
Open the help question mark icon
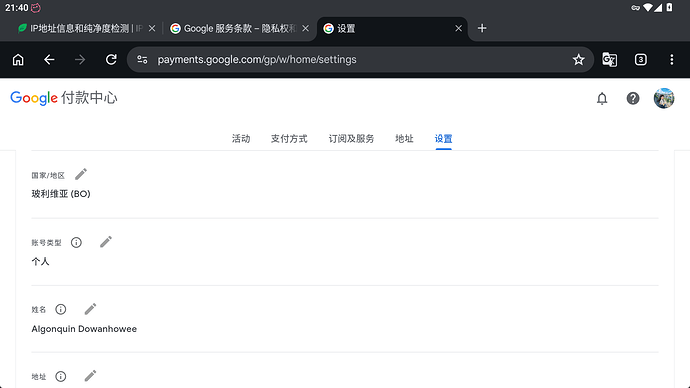point(633,99)
